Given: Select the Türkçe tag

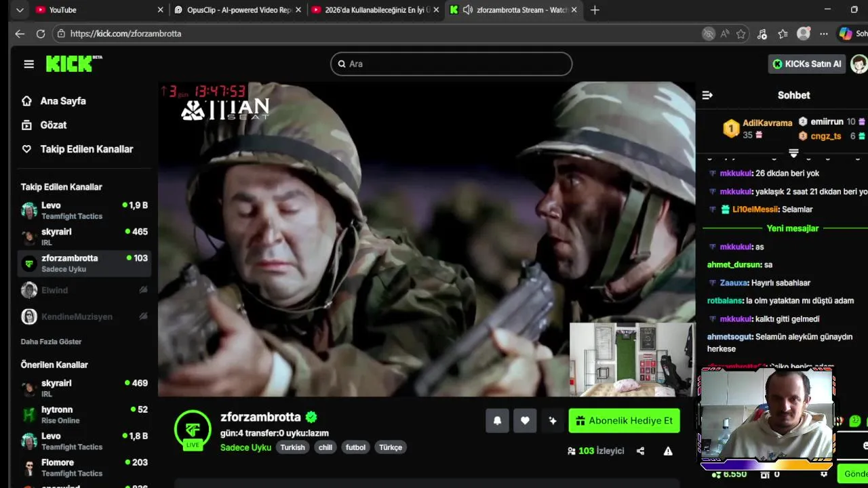Looking at the screenshot, I should [x=391, y=447].
